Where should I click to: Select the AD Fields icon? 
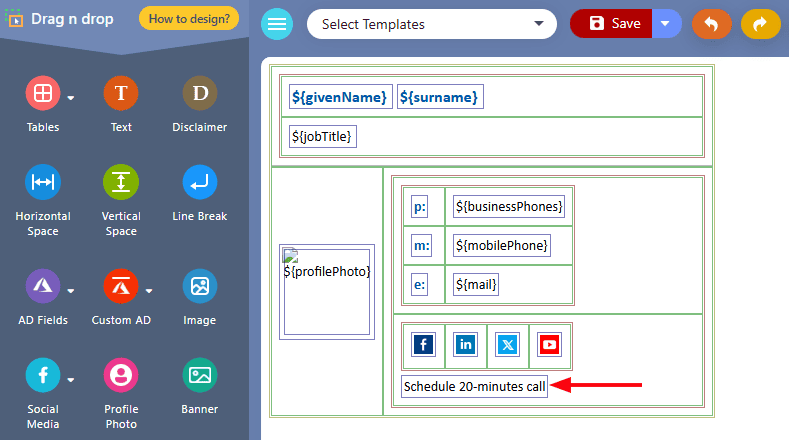(43, 286)
